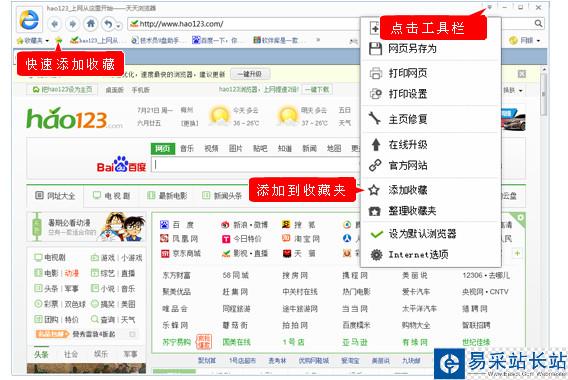Screen dimensions: 568x380
Task: Open the 软件库 bookmark in favorites bar
Action: pos(276,40)
